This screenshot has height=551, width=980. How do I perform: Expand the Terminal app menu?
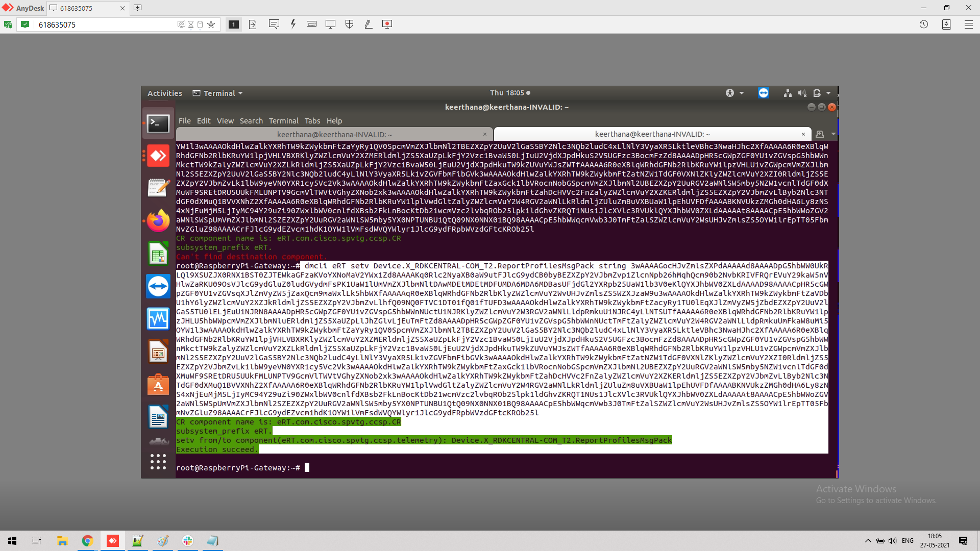(218, 93)
